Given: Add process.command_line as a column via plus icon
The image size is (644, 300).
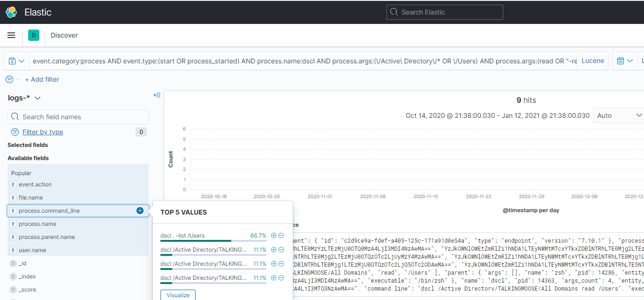Looking at the screenshot, I should (x=140, y=211).
